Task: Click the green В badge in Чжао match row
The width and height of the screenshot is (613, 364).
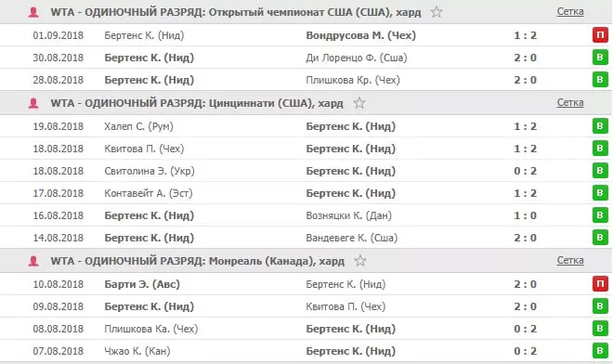Action: coord(600,351)
